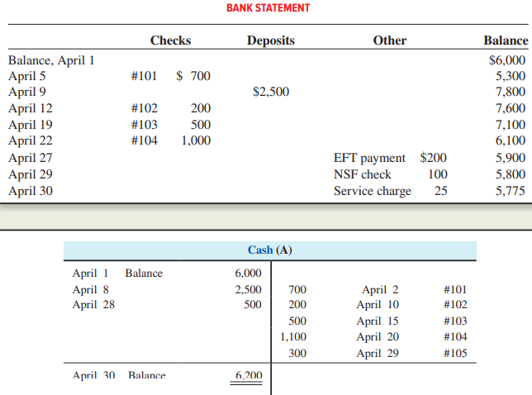Image resolution: width=532 pixels, height=395 pixels.
Task: Select the Cash (A) account header
Action: (270, 250)
